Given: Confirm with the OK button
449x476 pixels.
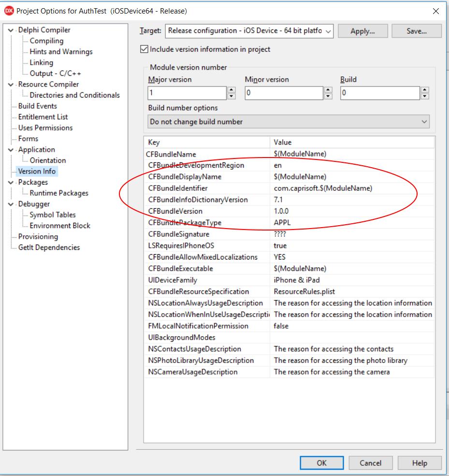Looking at the screenshot, I should point(322,463).
